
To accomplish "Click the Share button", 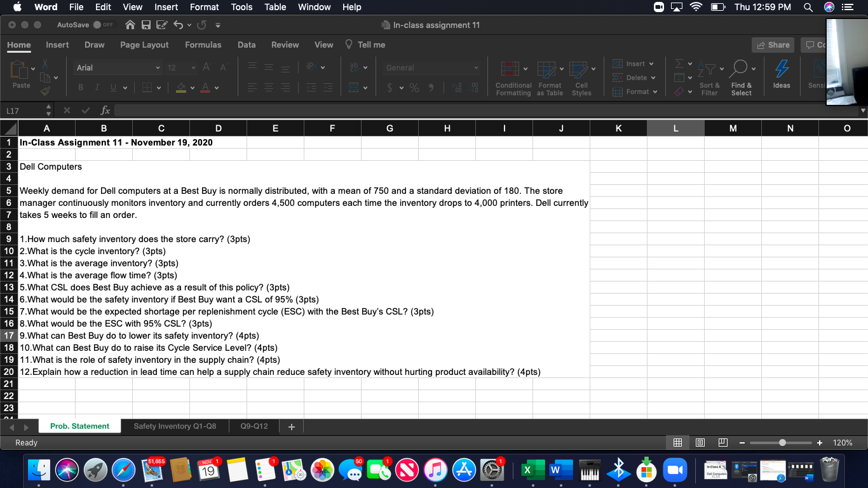I will (x=773, y=44).
